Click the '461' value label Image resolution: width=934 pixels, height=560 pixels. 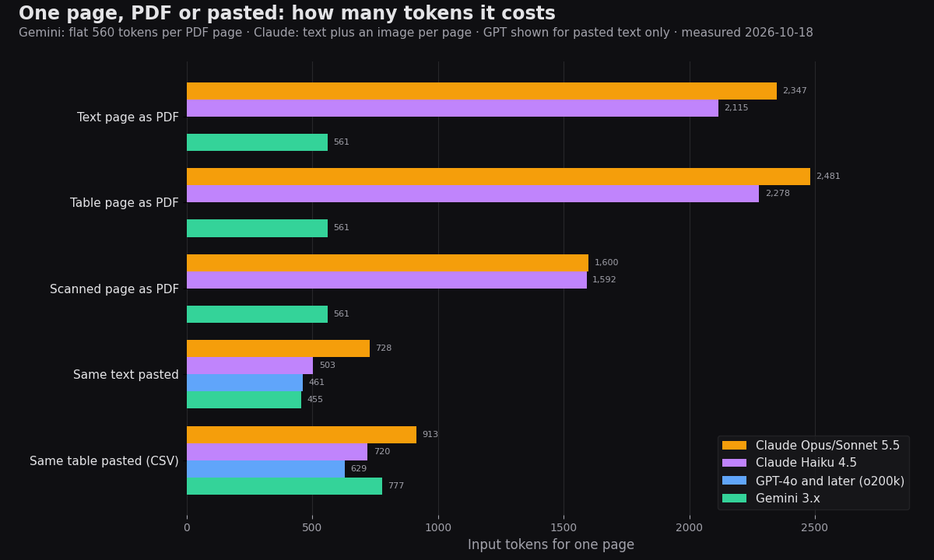[317, 383]
